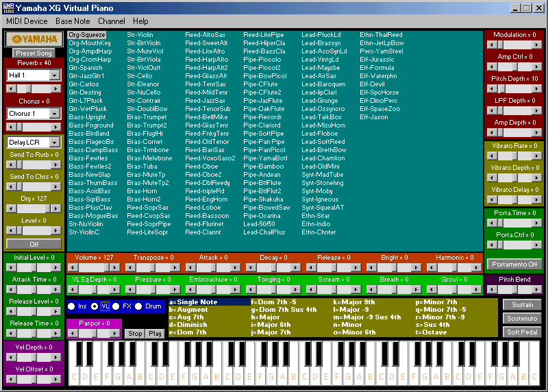548x392 pixels.
Task: Select the Org-Squeeze voice
Action: pyautogui.click(x=87, y=35)
